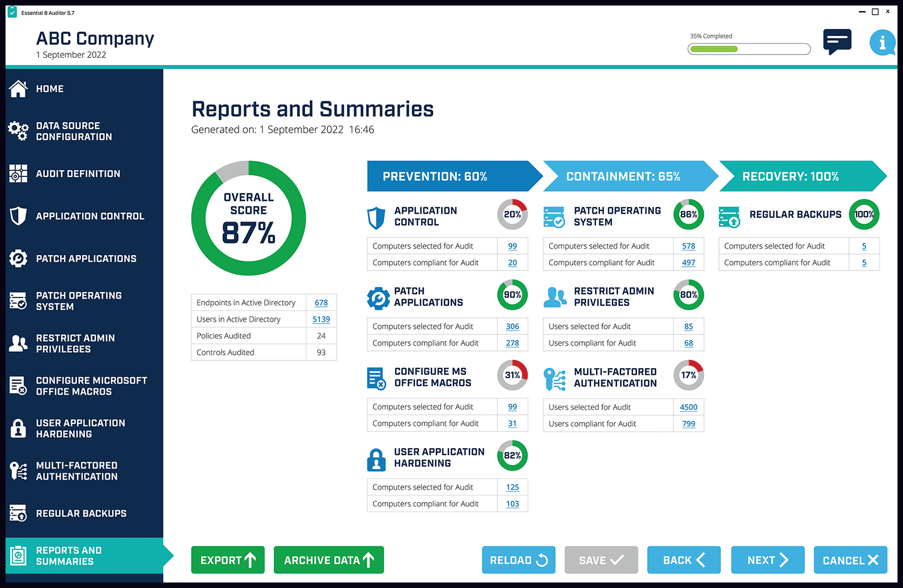Open the feedback chat bubble icon

coord(837,41)
